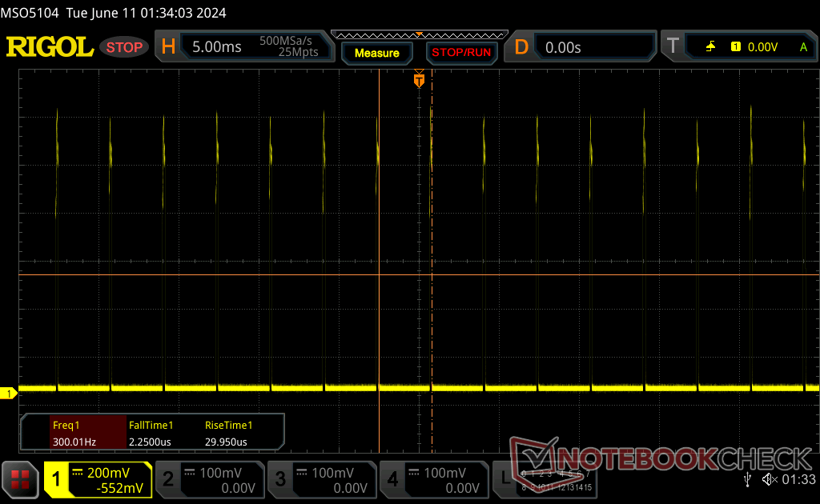Screen dimensions: 820x504
Task: Click the rising edge trigger icon
Action: pos(710,47)
